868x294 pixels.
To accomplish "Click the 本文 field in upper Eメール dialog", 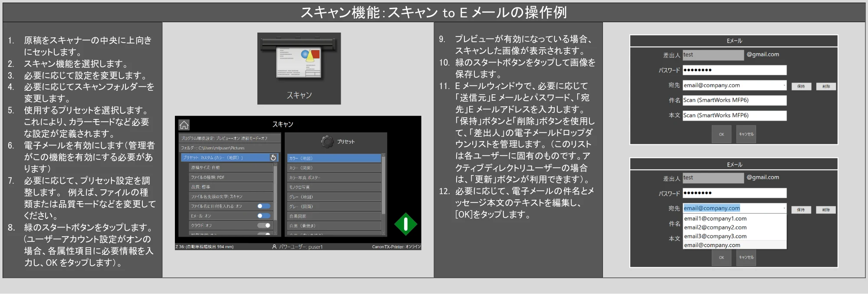I will tap(734, 116).
